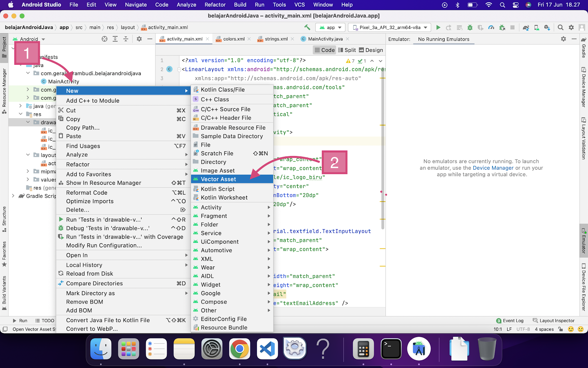Toggle the Project tool window stripe button
The image size is (588, 368).
(x=4, y=47)
